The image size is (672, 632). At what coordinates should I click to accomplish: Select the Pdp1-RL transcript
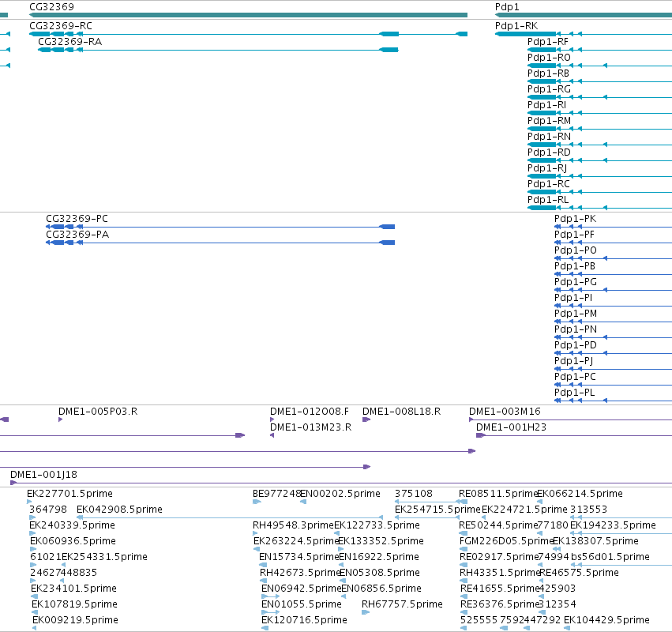pyautogui.click(x=548, y=200)
